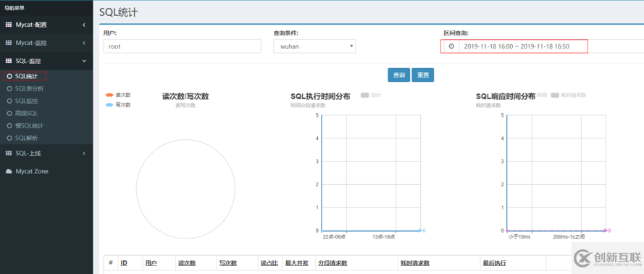The width and height of the screenshot is (644, 274).
Task: Open the 慢SQL统计 menu item
Action: click(29, 125)
